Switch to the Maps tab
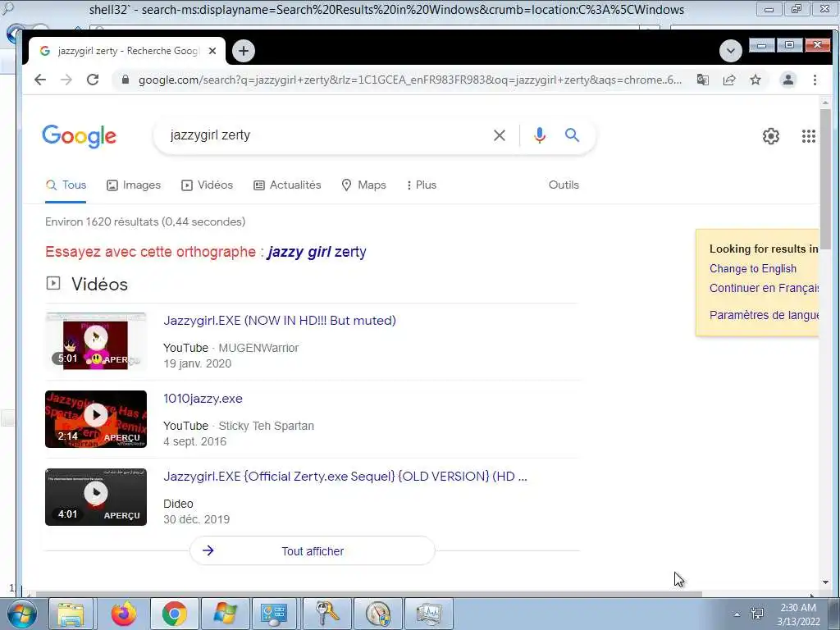Viewport: 840px width, 630px height. pos(363,185)
